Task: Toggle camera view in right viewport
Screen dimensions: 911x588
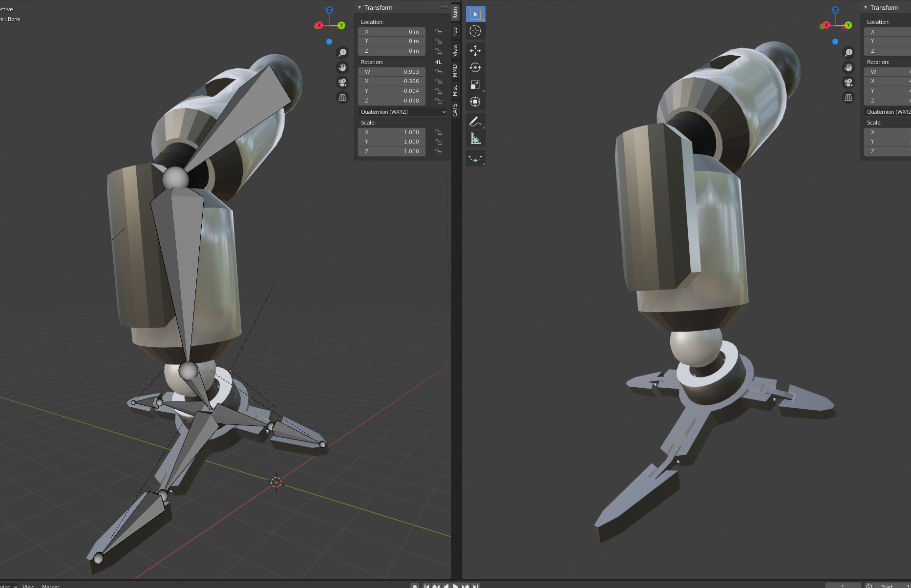Action: 848,83
